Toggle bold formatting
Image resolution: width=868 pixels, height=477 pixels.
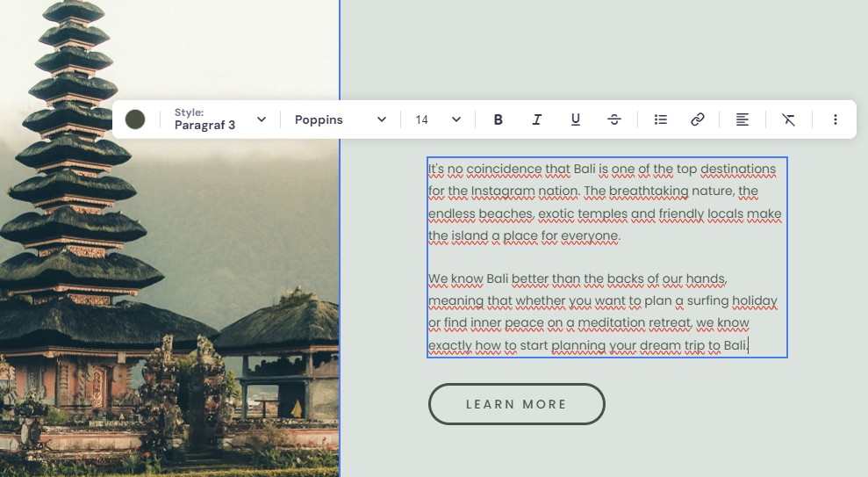(x=499, y=119)
